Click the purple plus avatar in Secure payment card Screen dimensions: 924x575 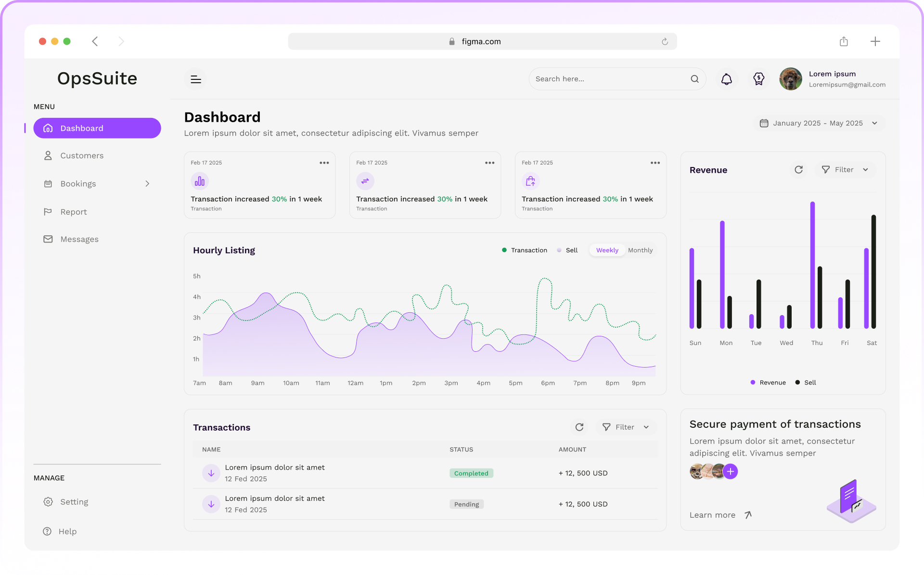730,472
